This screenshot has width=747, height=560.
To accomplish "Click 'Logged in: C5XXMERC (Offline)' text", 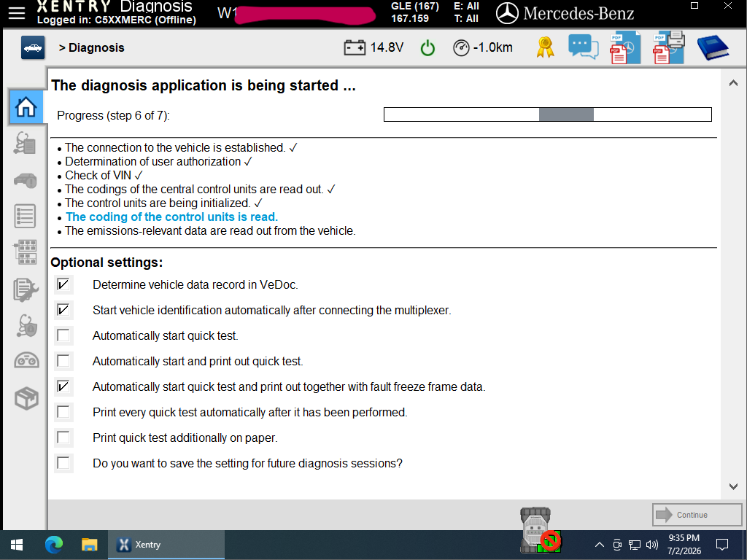I will click(117, 20).
